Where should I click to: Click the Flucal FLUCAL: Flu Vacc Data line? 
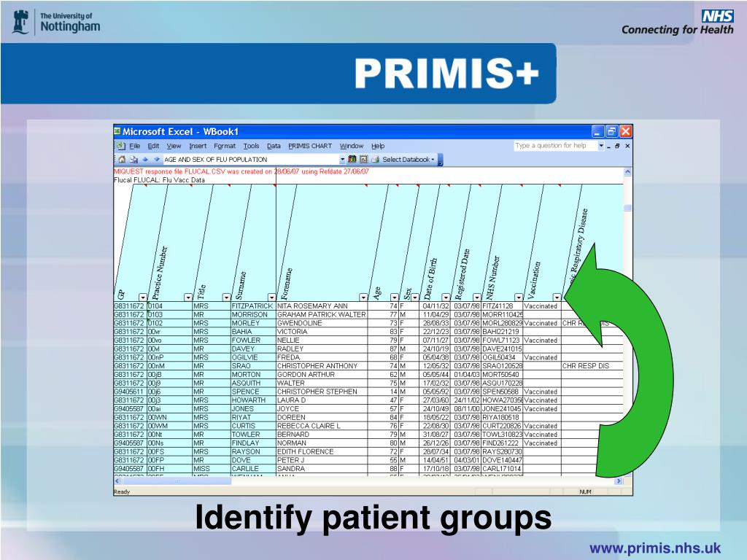pyautogui.click(x=159, y=180)
